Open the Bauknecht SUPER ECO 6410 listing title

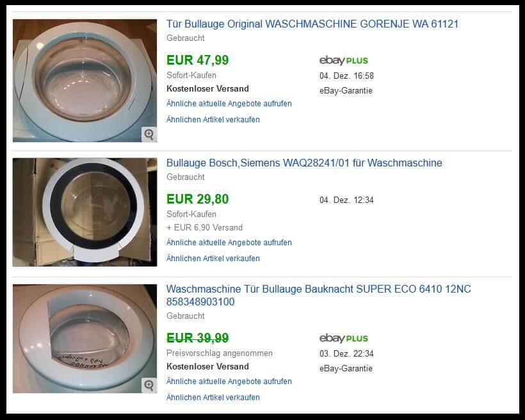(319, 295)
